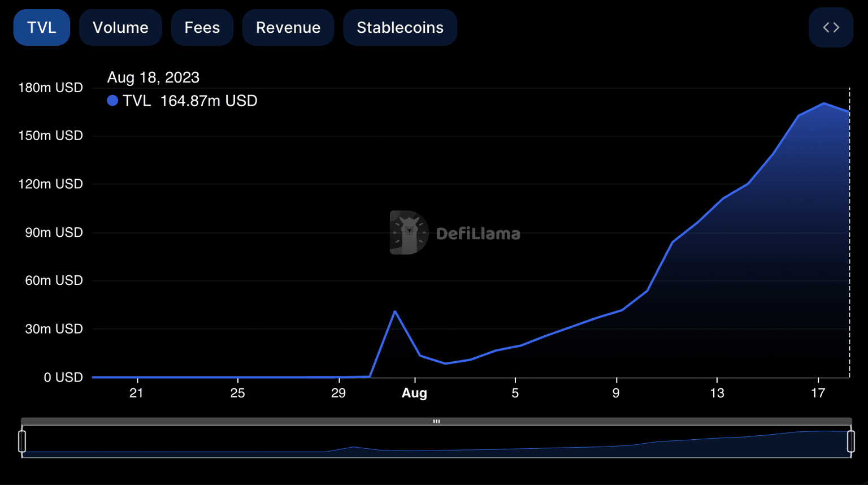Click the "Aug" x-axis label

click(x=414, y=393)
